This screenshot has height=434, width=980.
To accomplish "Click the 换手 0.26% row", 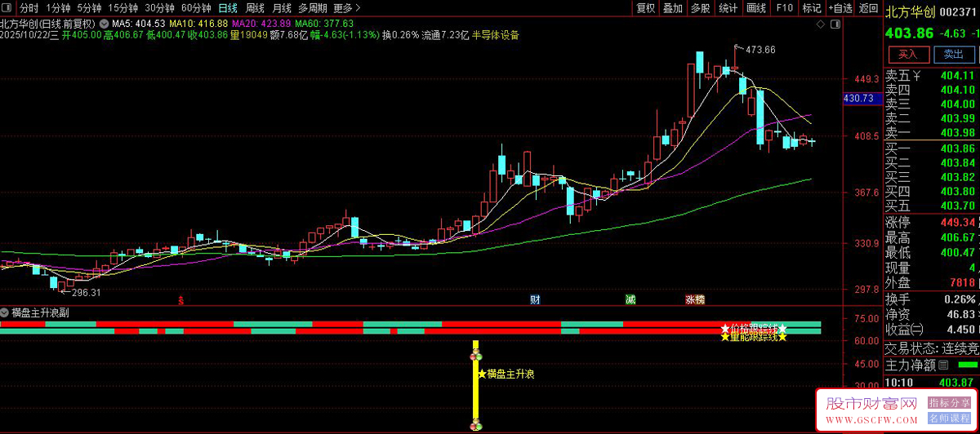I will tap(932, 299).
